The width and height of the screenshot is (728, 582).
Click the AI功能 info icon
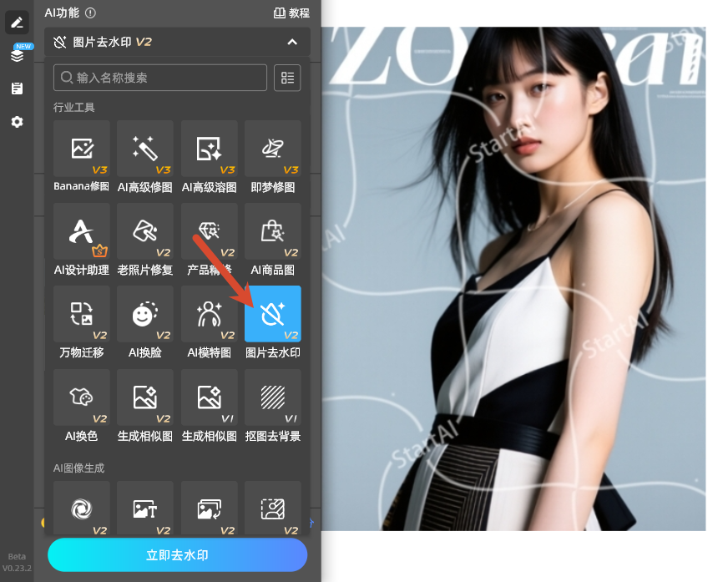coord(90,13)
